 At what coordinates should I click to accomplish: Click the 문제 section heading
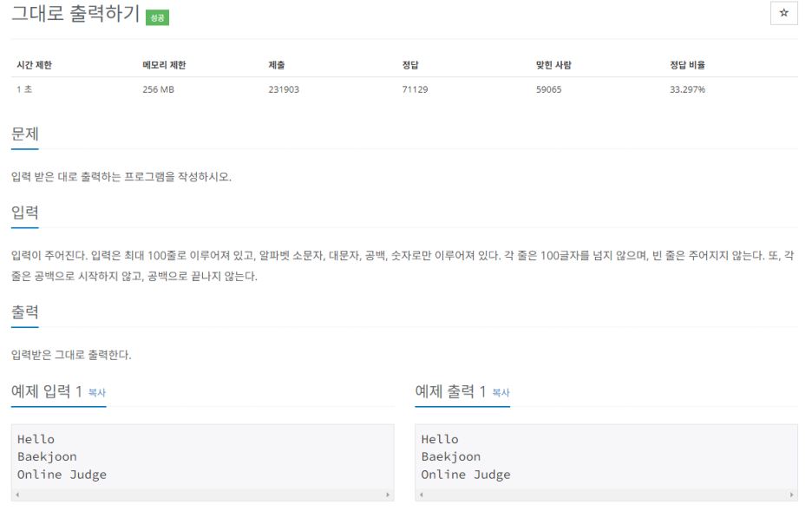point(25,134)
